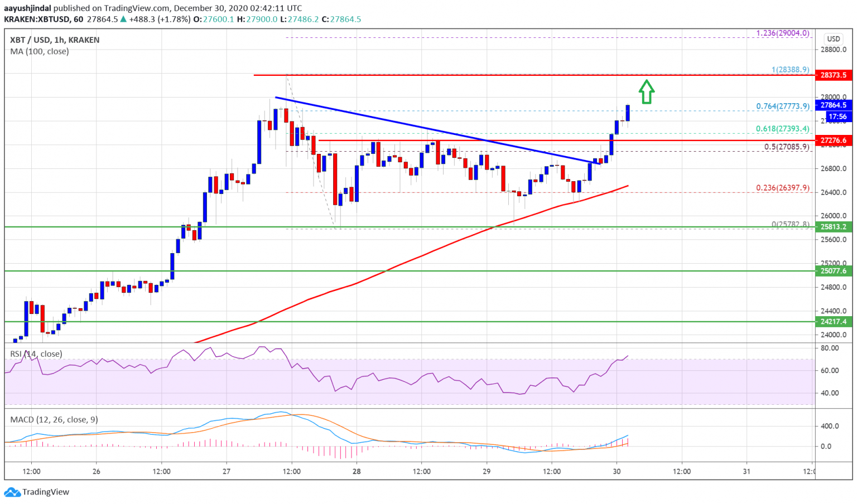Click date 26 on time axis
857x504 pixels.
tap(97, 472)
